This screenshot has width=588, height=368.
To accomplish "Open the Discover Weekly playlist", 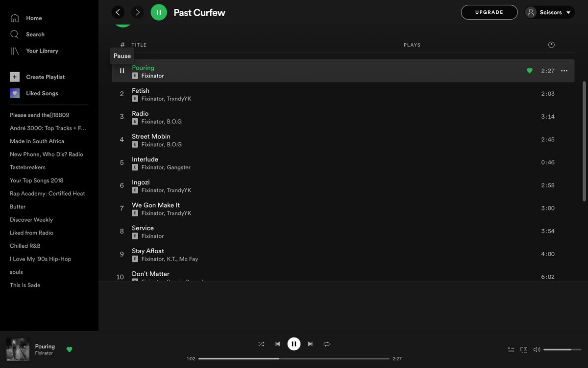I will coord(31,220).
